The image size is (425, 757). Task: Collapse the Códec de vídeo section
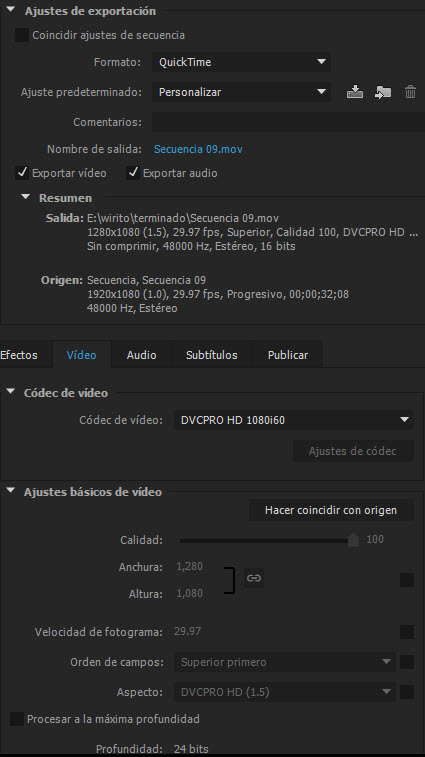11,392
